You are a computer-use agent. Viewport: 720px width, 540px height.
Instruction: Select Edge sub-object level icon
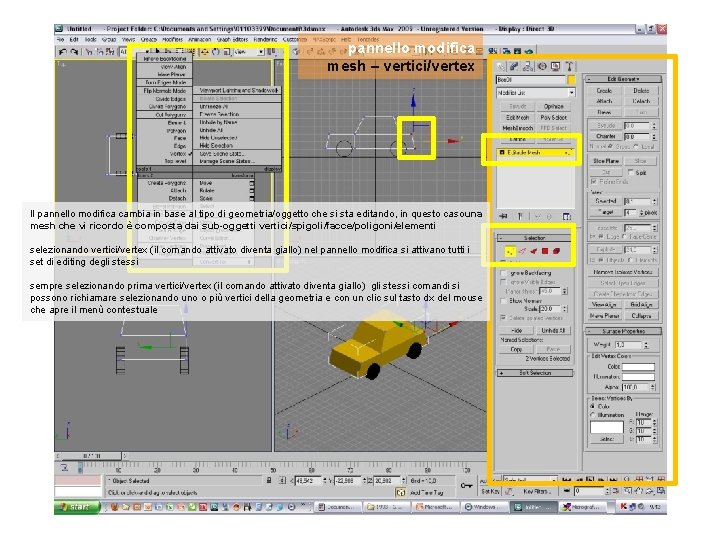coord(522,251)
